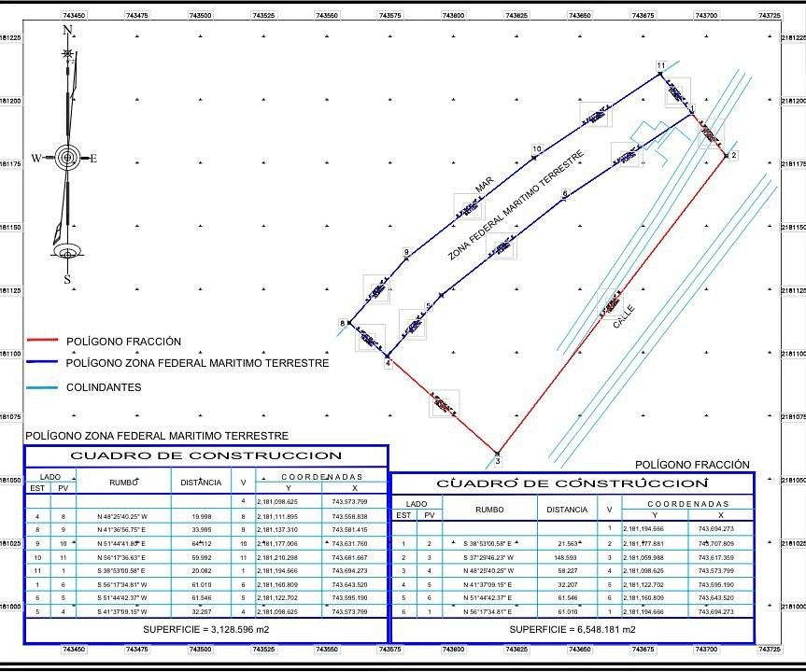806x672 pixels.
Task: Click the 743600 grid label on top axis
Action: (453, 16)
